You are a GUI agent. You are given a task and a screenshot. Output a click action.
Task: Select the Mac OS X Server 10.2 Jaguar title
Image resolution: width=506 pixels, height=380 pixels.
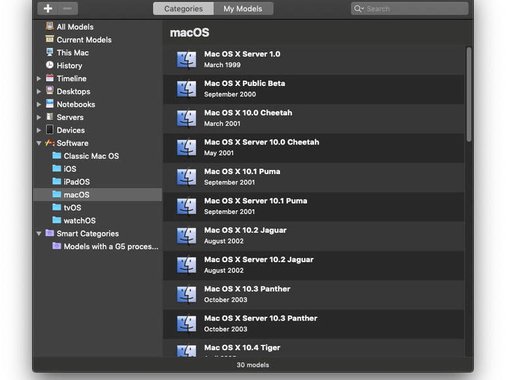tap(259, 259)
